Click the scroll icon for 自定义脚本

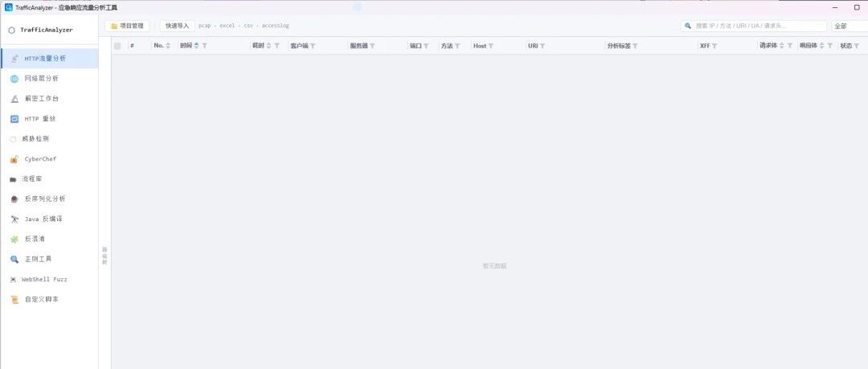(14, 299)
